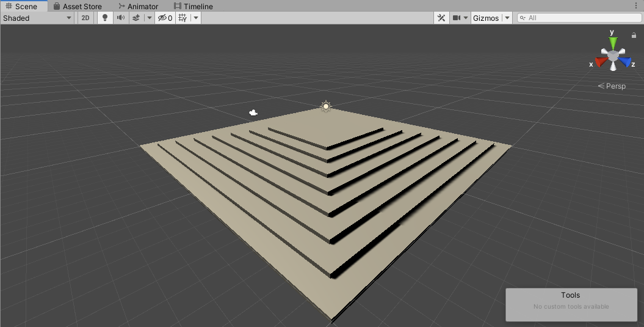Click blue Z axis cone on gizmo
This screenshot has height=327, width=644.
coord(625,62)
